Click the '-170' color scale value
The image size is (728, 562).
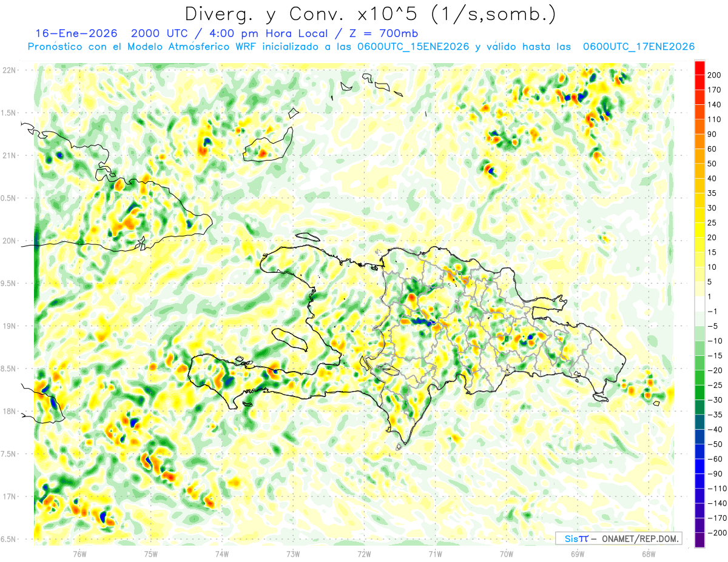click(716, 518)
